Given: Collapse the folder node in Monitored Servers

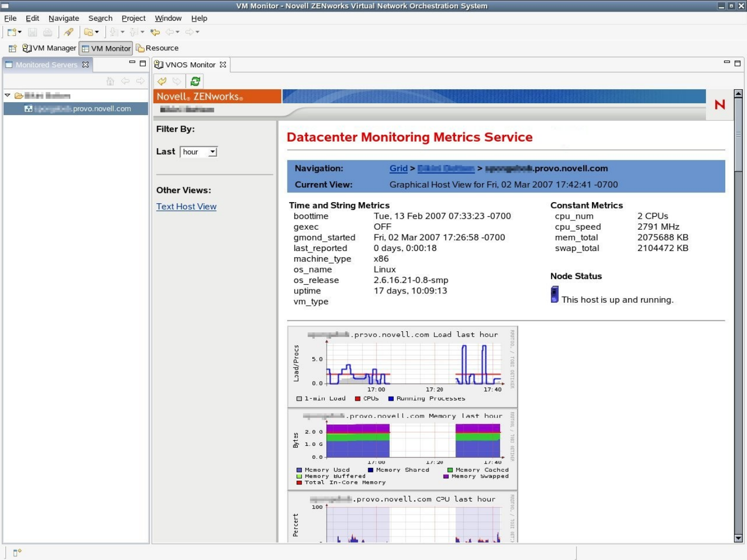Looking at the screenshot, I should (x=7, y=95).
